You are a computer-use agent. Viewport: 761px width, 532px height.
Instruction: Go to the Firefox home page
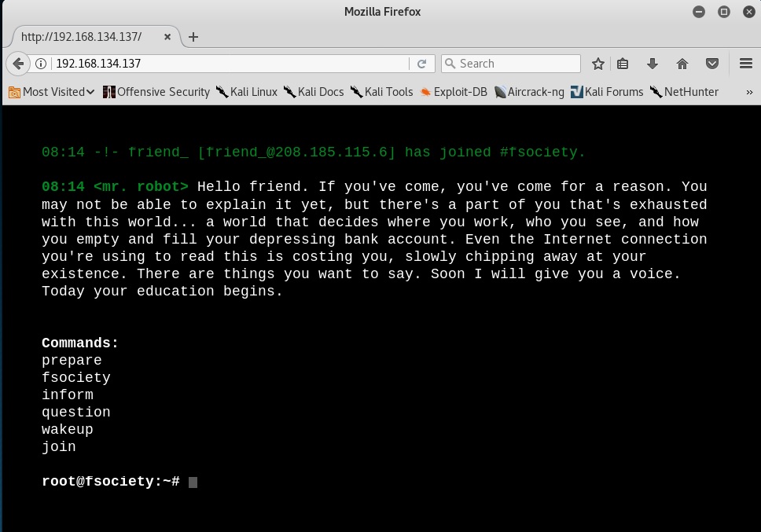682,64
